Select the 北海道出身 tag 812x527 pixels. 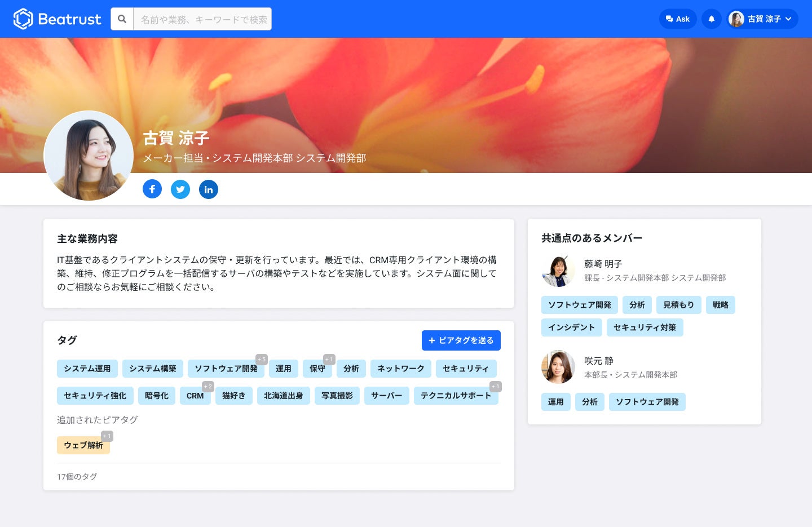pyautogui.click(x=284, y=396)
